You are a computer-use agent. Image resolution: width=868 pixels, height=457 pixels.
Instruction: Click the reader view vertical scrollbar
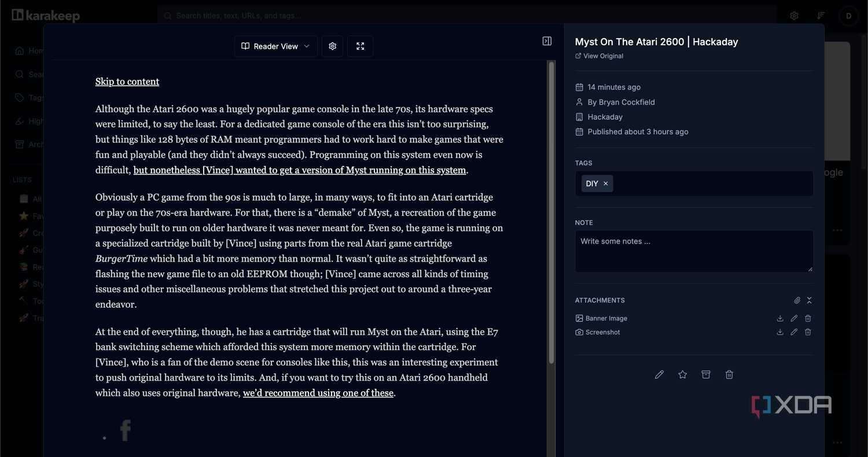point(551,212)
